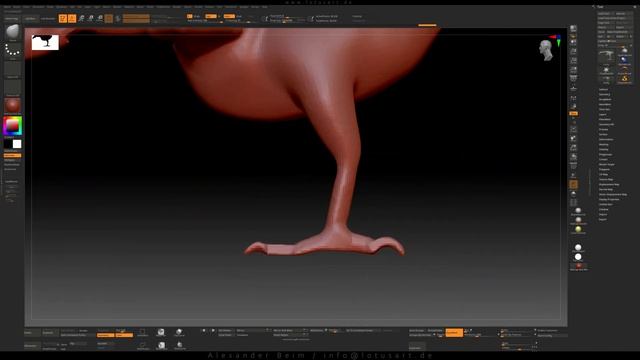640x360 pixels.
Task: Select the red material sphere at bottom of right shelf
Action: (x=578, y=266)
